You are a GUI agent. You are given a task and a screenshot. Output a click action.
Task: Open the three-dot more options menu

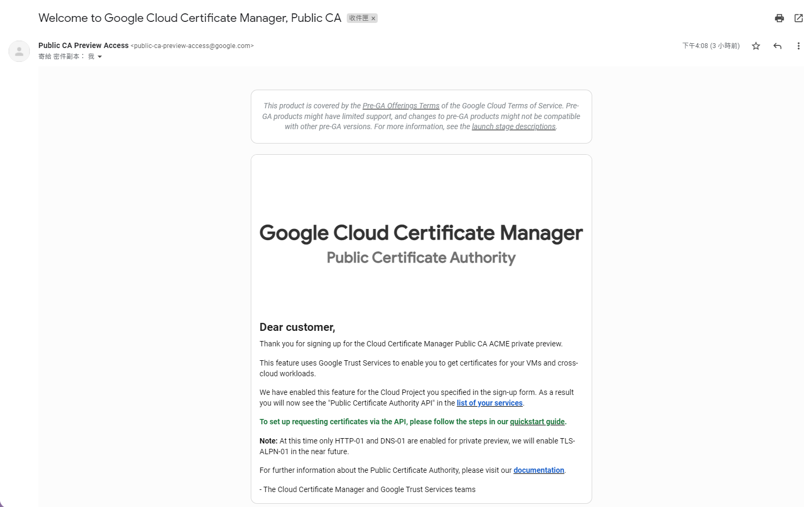[x=798, y=46]
